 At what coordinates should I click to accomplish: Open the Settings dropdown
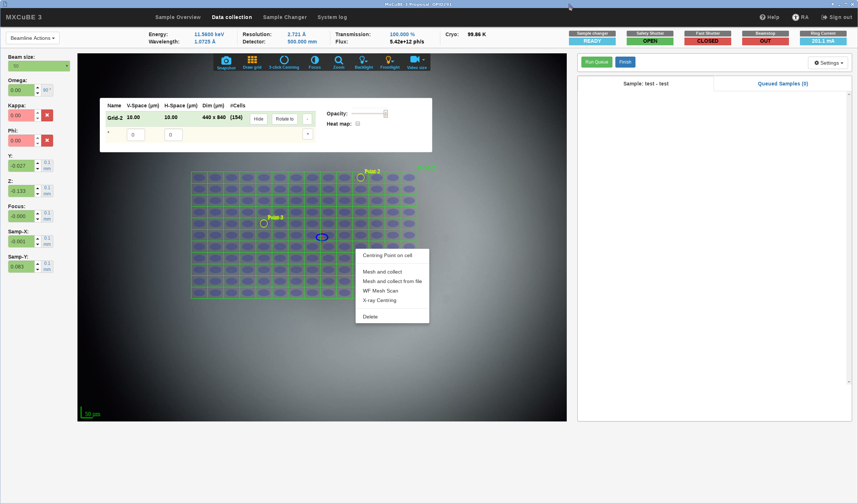point(828,63)
